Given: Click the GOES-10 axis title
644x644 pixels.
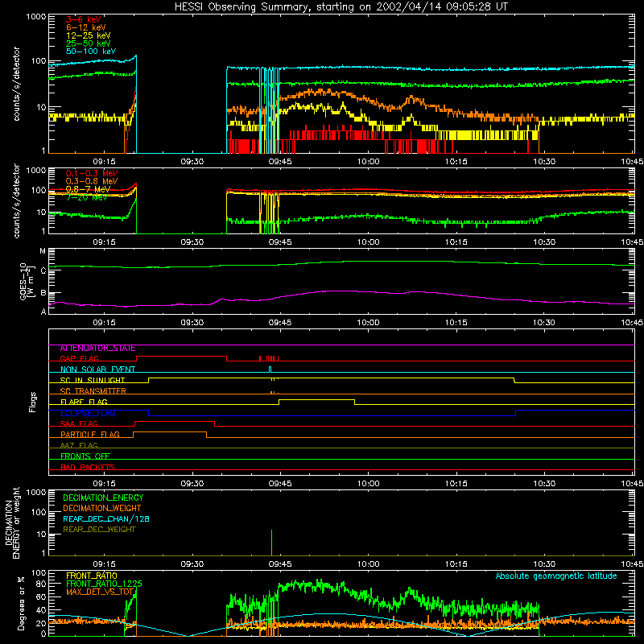Looking at the screenshot, I should pos(26,281).
